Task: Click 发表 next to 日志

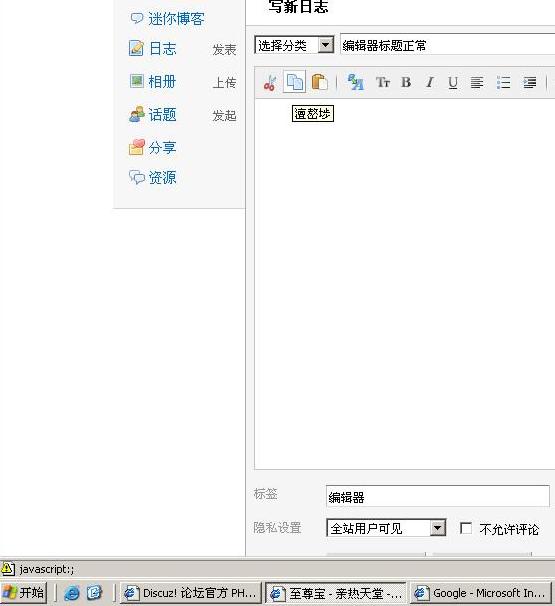Action: [x=225, y=49]
